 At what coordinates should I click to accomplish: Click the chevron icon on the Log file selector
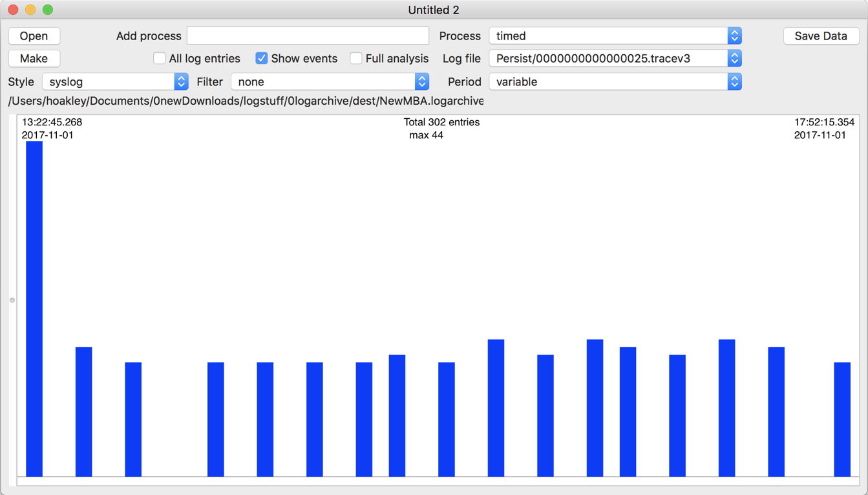click(x=734, y=58)
